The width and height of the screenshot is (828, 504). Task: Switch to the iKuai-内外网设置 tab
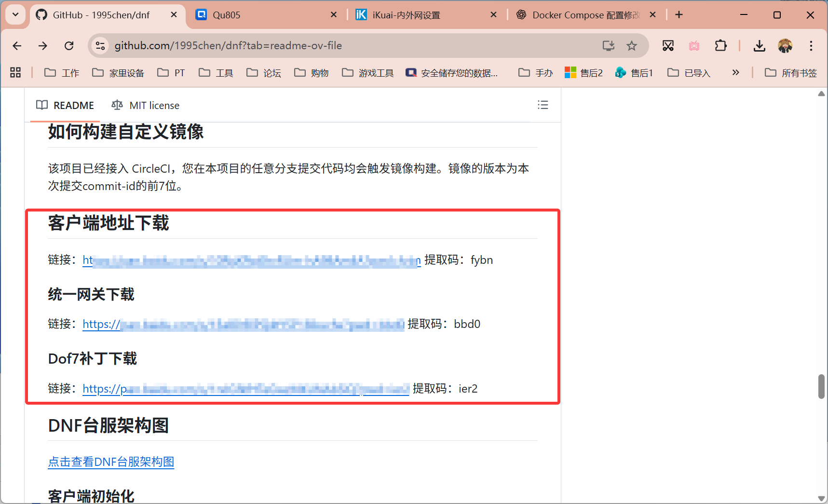pos(405,14)
